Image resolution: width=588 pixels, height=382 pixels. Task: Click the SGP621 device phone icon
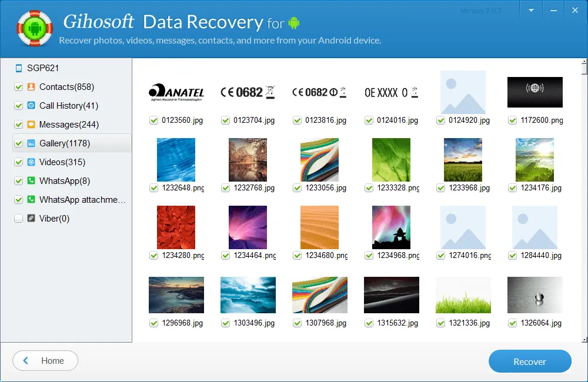click(x=19, y=68)
